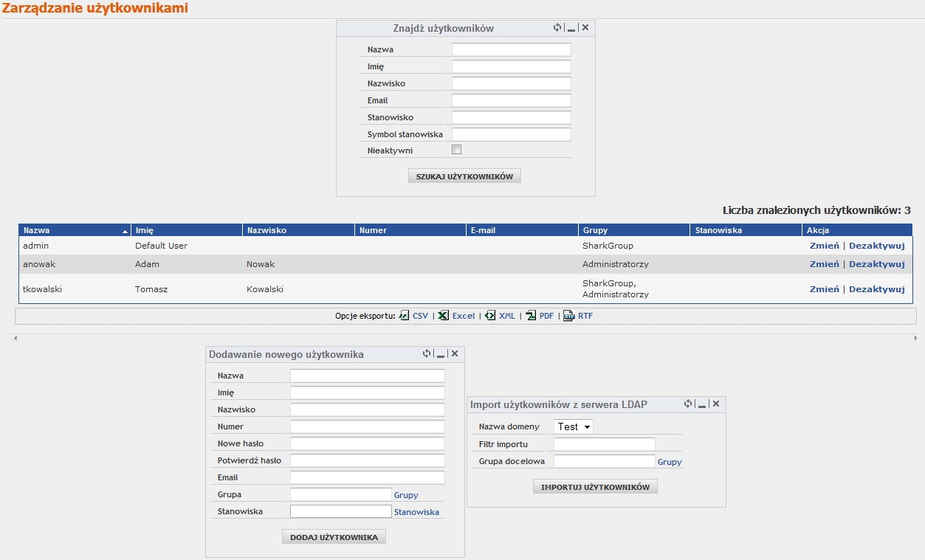This screenshot has width=925, height=560.
Task: Close the Dodawanie nowego użytkownika panel
Action: point(455,353)
